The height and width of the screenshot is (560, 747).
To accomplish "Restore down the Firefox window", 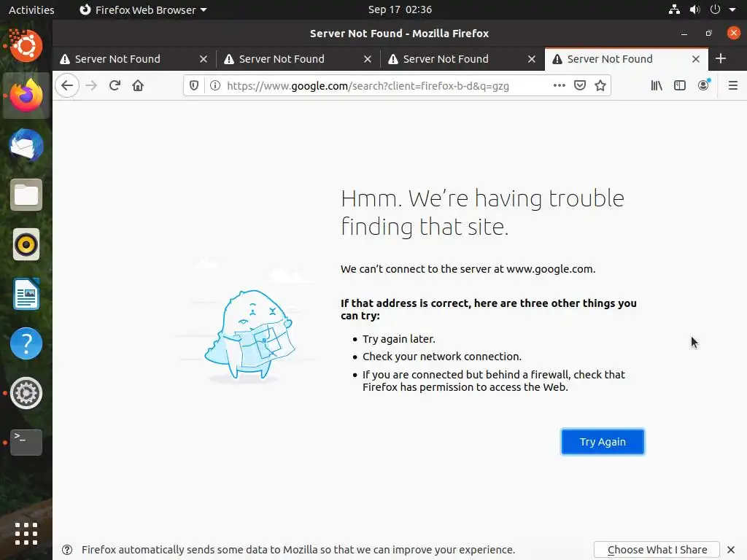I will (709, 34).
